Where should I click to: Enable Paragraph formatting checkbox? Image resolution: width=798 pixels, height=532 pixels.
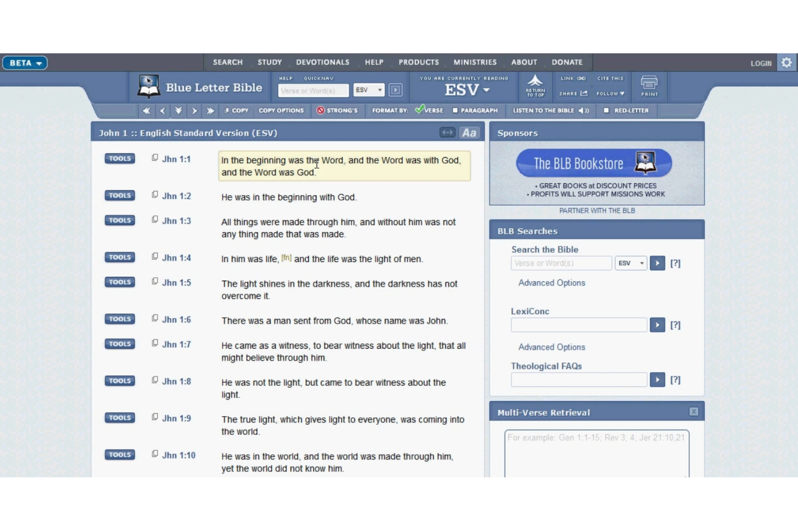456,110
